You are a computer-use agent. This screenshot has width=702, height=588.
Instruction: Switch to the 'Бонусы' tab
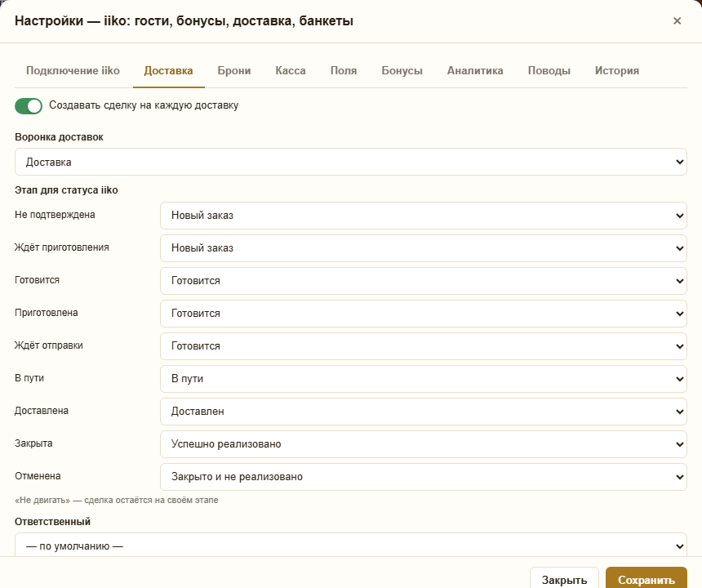[x=402, y=71]
